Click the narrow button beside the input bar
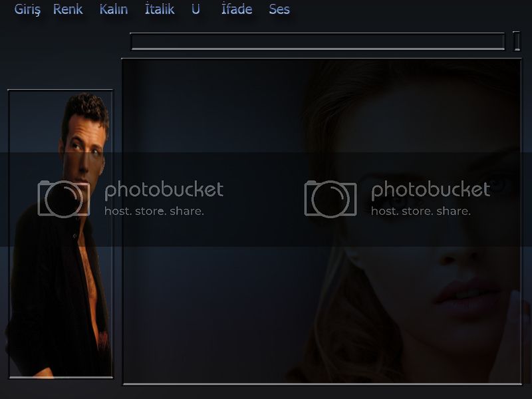The width and height of the screenshot is (532, 399). click(x=517, y=41)
